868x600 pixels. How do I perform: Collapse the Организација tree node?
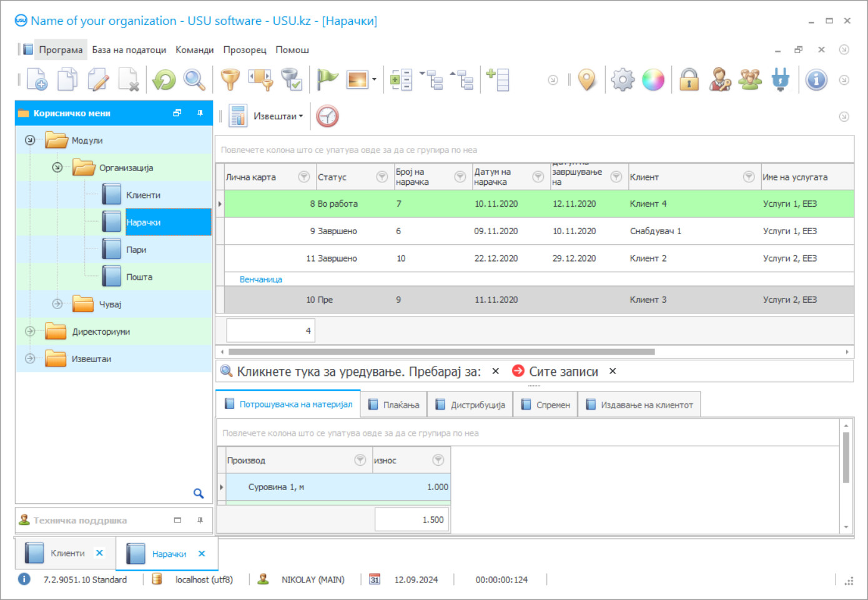[x=57, y=167]
